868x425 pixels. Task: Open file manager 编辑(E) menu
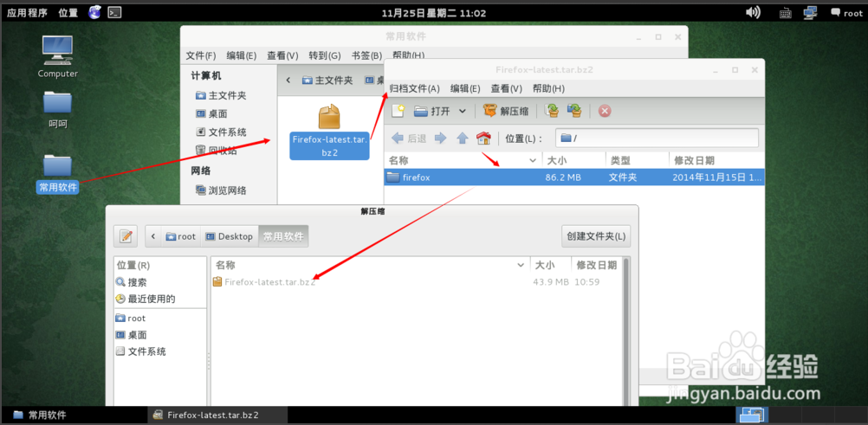pos(242,55)
